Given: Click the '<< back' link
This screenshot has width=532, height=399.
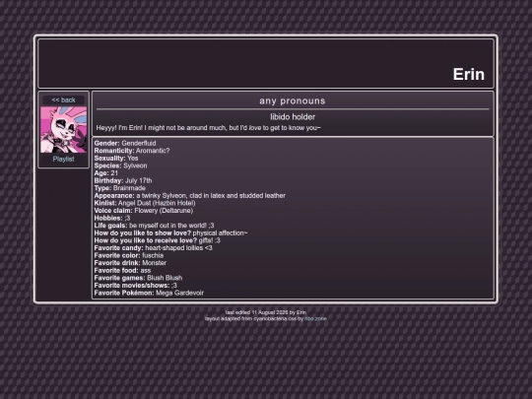Looking at the screenshot, I should click(x=63, y=100).
